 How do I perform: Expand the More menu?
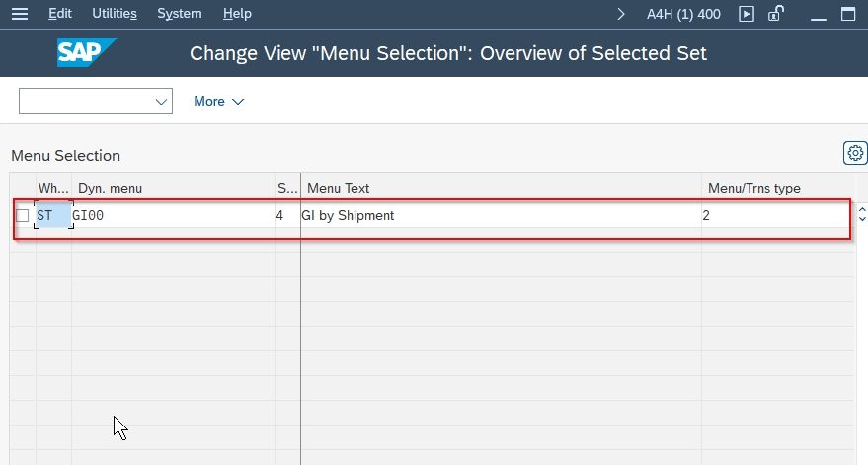click(218, 101)
